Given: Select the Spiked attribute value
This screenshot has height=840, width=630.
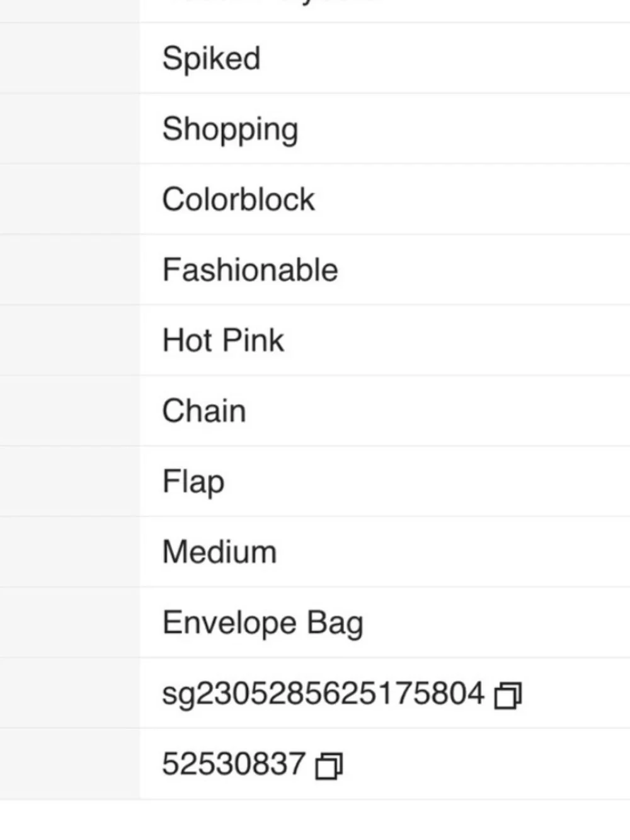Looking at the screenshot, I should click(x=211, y=59).
